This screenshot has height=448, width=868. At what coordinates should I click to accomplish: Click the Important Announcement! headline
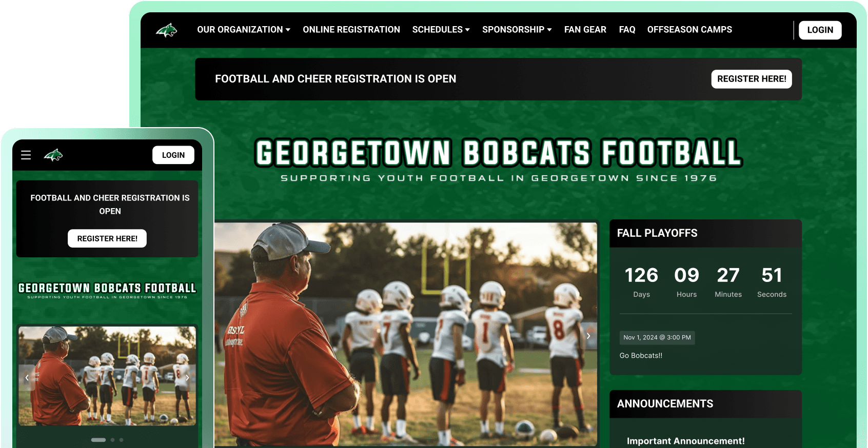tap(685, 441)
